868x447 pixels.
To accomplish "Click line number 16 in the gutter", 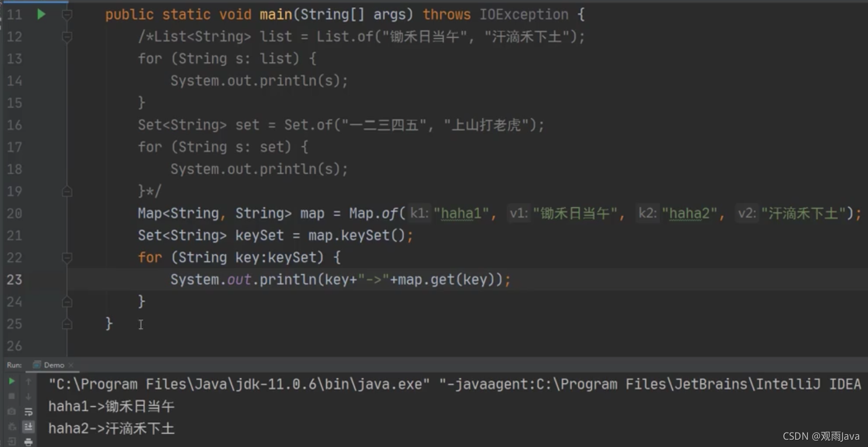I will 14,125.
